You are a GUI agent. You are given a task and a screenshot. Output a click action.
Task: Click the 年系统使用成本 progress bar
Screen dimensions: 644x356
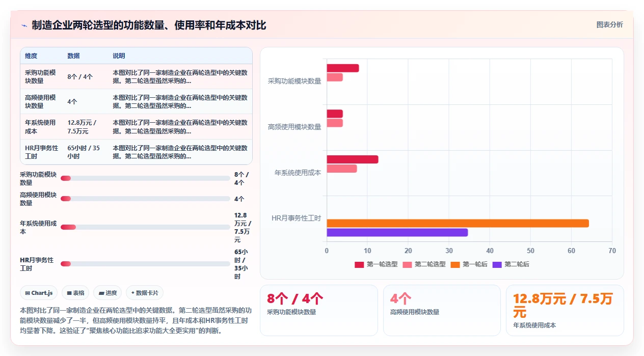point(145,227)
